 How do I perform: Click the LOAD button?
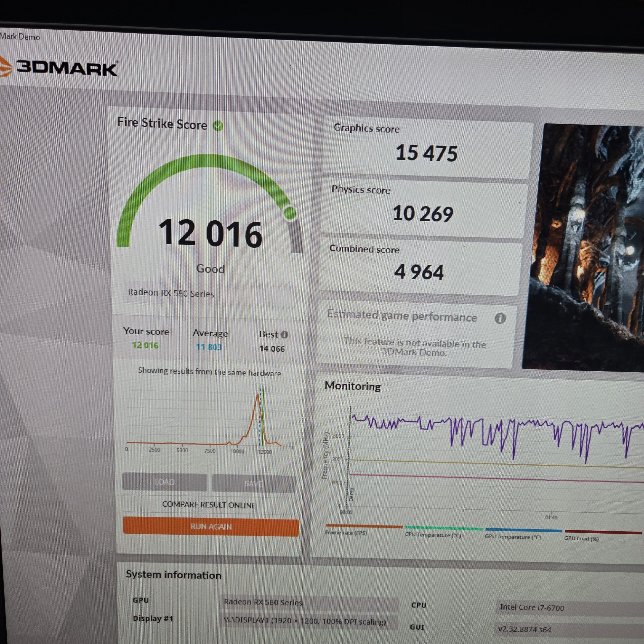(x=165, y=482)
